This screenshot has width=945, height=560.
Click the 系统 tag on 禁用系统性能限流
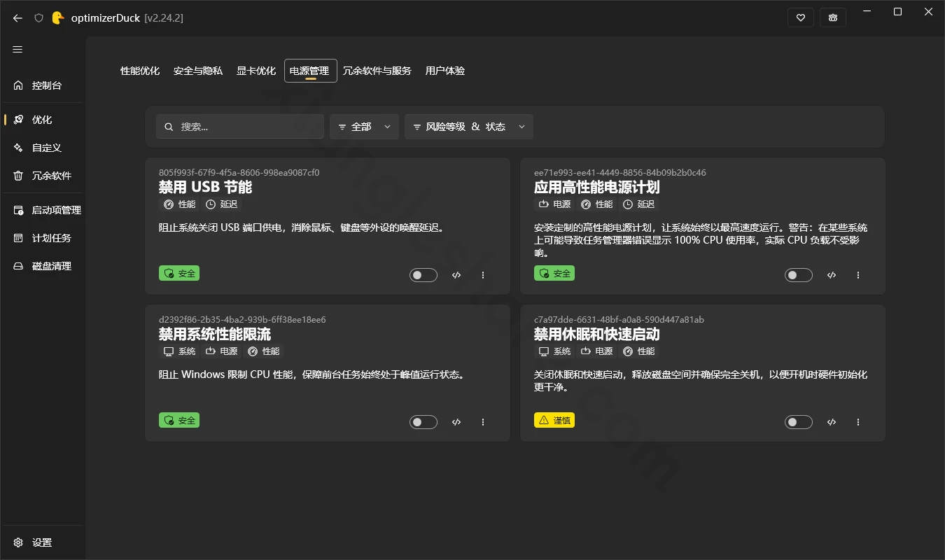coord(179,351)
